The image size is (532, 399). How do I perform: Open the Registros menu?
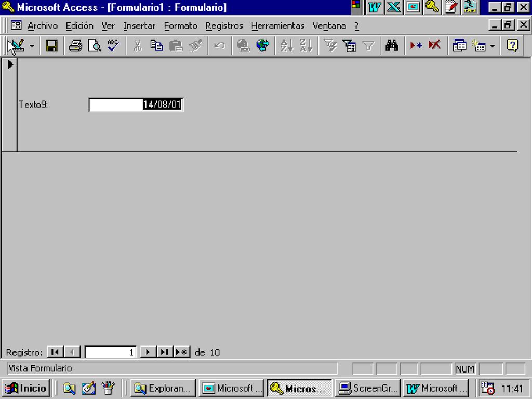coord(224,26)
